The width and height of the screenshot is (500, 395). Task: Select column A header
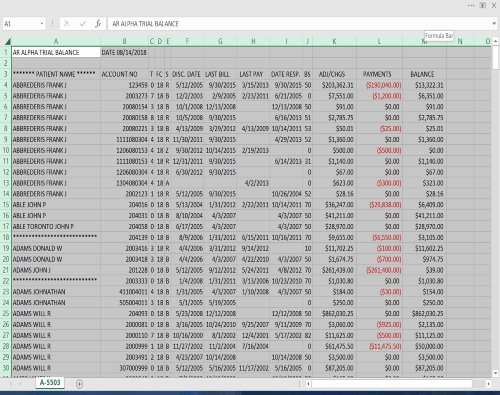click(x=56, y=41)
